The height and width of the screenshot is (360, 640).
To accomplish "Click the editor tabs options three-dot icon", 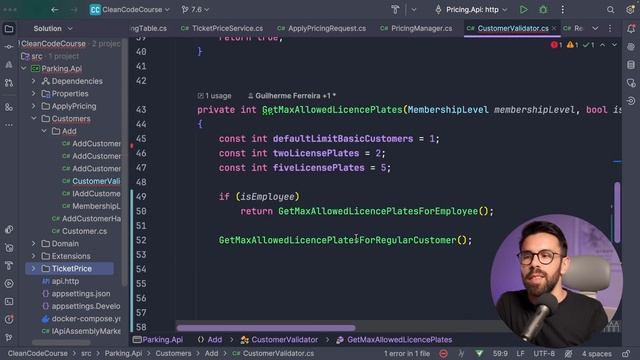I will tap(610, 29).
